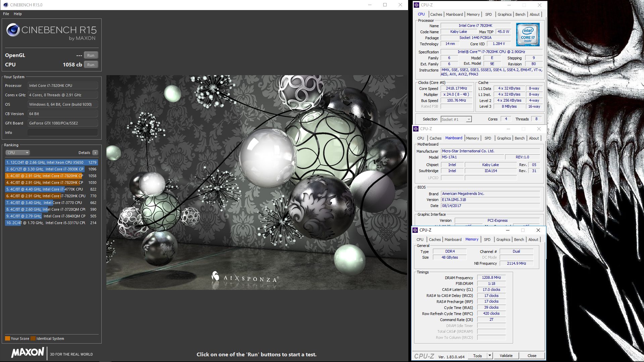Open About tab in top CPU-Z window

[535, 14]
